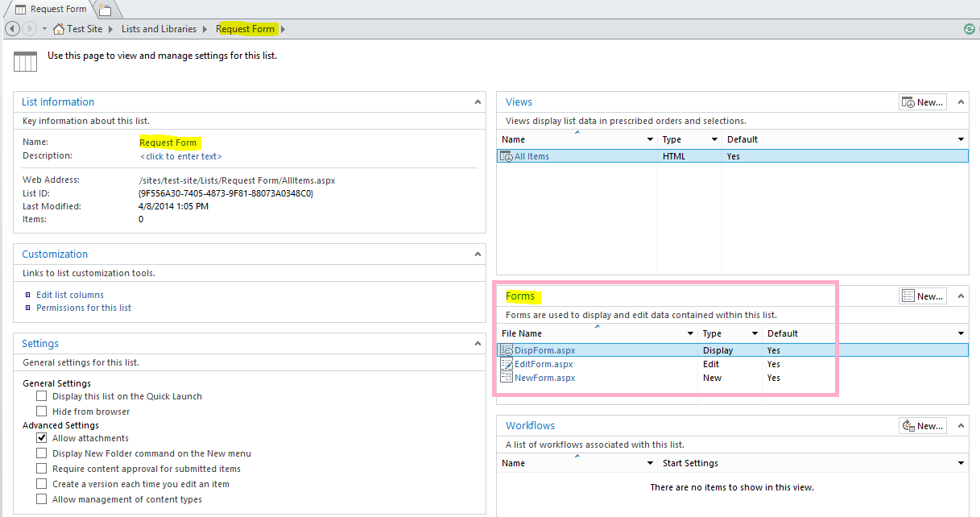Click the home icon in the breadcrumb
Screen dimensions: 980x517
click(57, 28)
